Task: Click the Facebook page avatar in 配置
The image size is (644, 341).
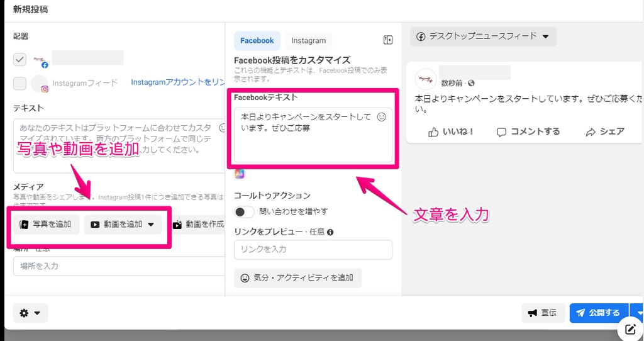Action: [x=40, y=60]
